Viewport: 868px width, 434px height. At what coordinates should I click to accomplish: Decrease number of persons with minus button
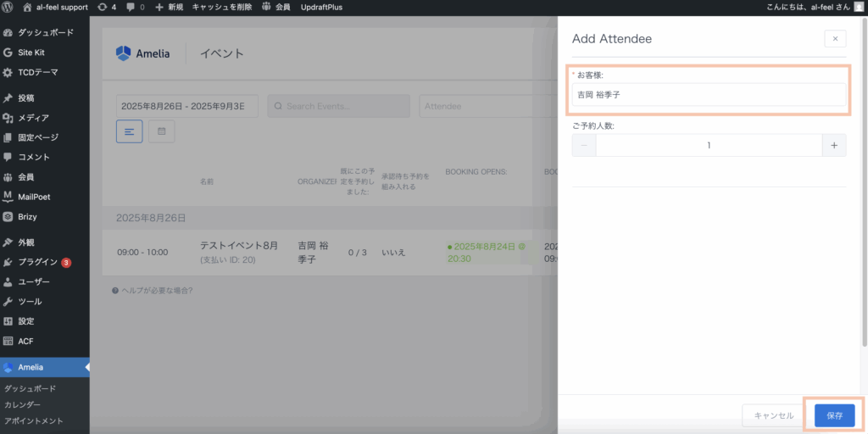(x=584, y=145)
